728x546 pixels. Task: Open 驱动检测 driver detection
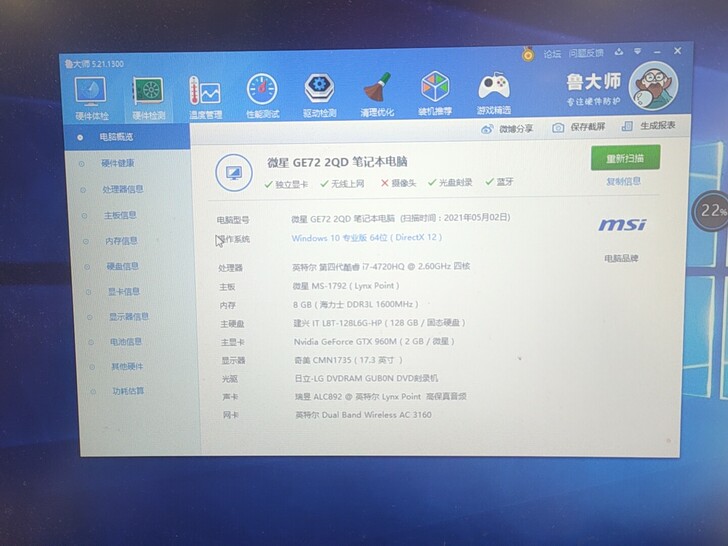pos(319,94)
